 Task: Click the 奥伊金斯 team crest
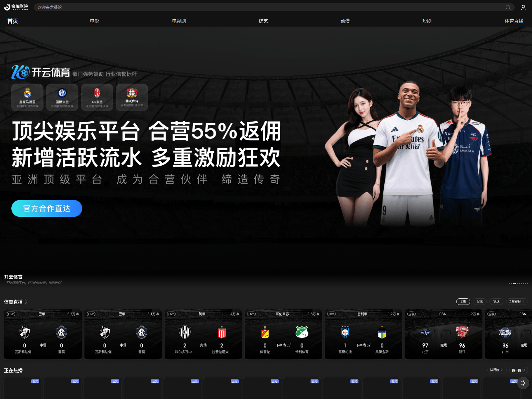coord(382,332)
